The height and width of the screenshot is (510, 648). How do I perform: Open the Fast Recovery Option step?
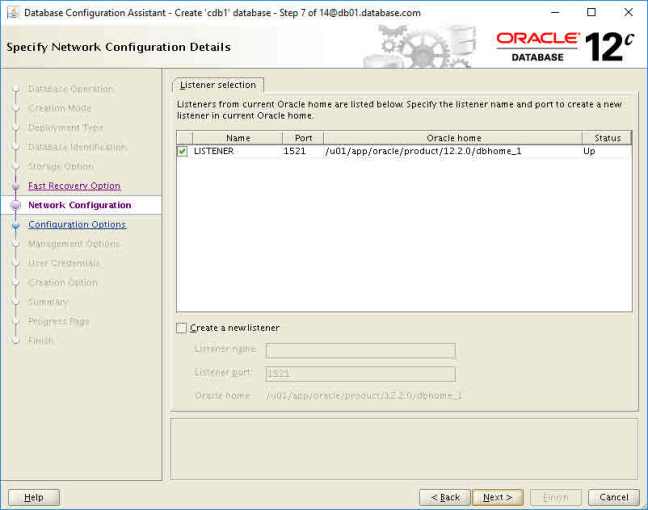[x=74, y=186]
